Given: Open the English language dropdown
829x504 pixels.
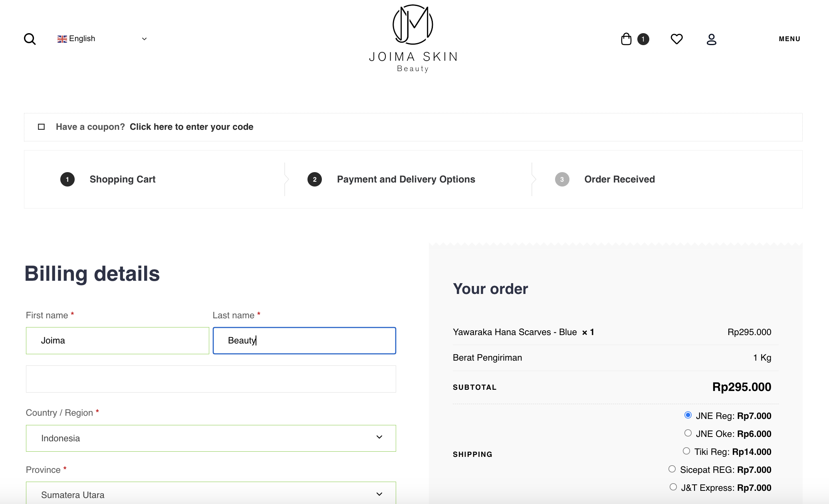Looking at the screenshot, I should [x=102, y=39].
